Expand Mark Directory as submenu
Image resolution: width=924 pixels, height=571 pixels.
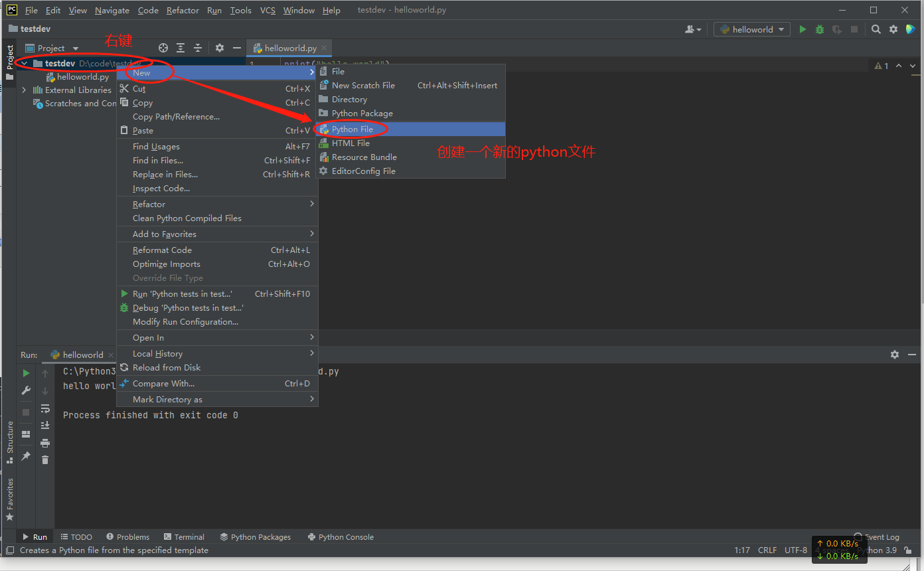point(217,399)
